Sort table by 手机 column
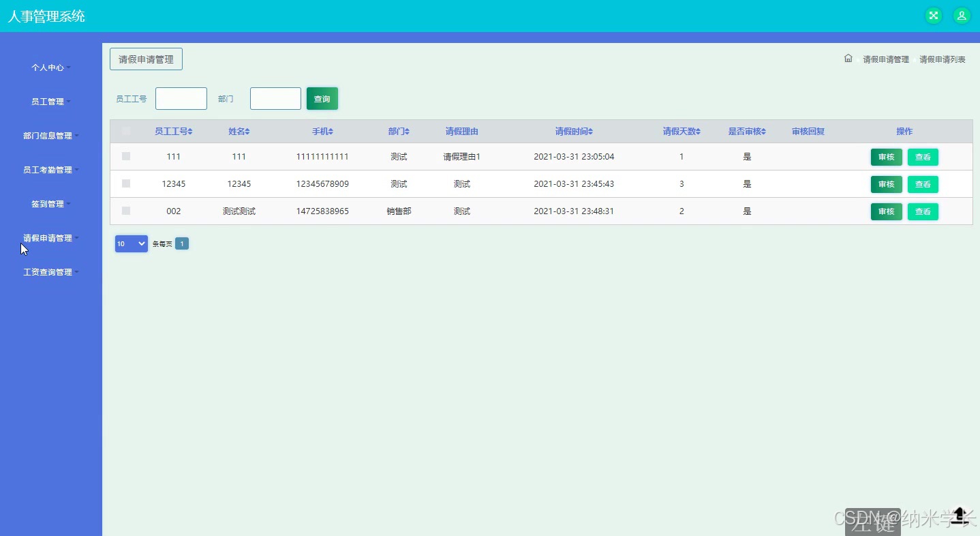Screen dimensions: 980x536 click(322, 132)
